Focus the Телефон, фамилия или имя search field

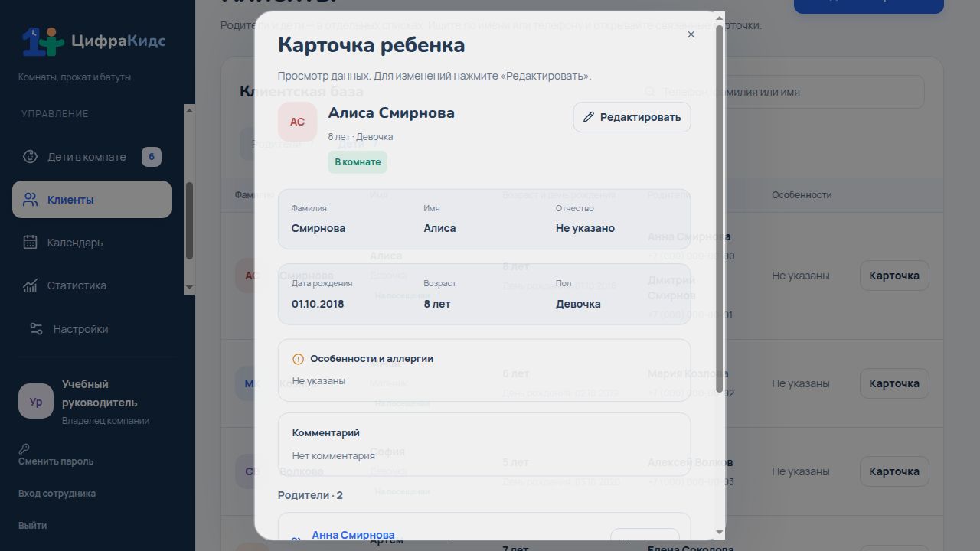tap(781, 92)
